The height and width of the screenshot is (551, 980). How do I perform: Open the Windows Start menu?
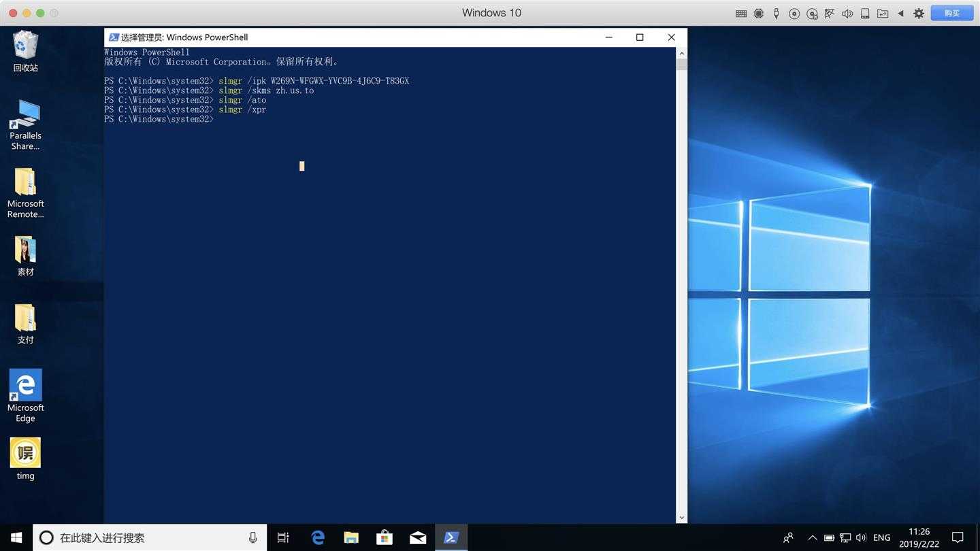point(16,537)
